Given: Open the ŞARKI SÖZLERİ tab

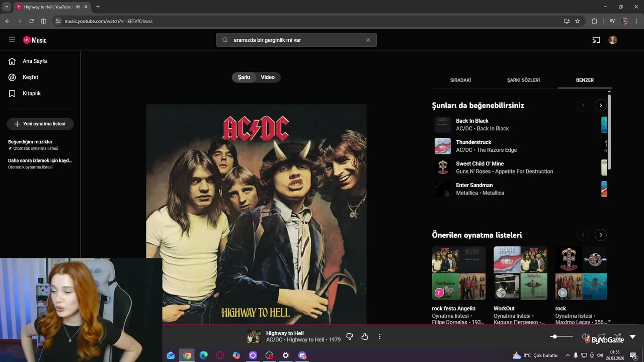Looking at the screenshot, I should pyautogui.click(x=523, y=80).
